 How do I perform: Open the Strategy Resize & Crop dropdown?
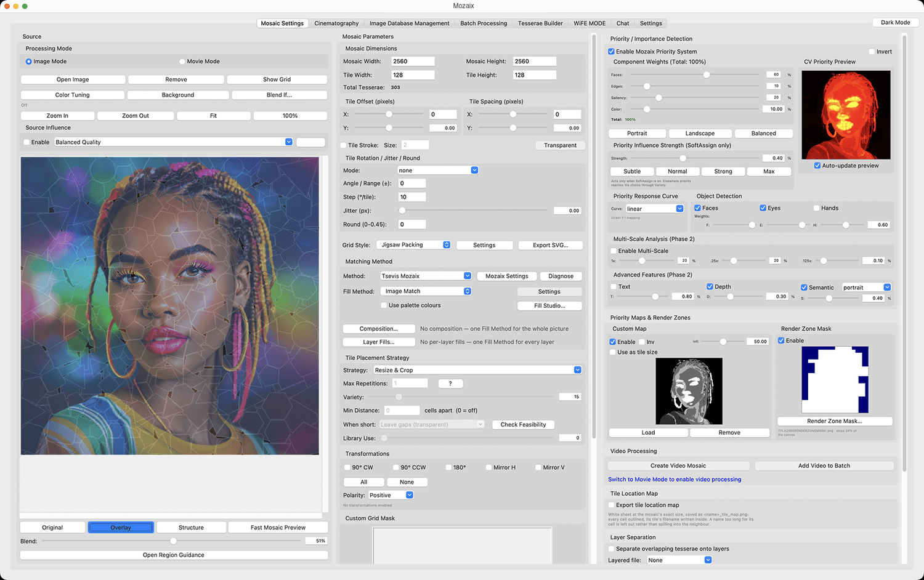click(477, 370)
